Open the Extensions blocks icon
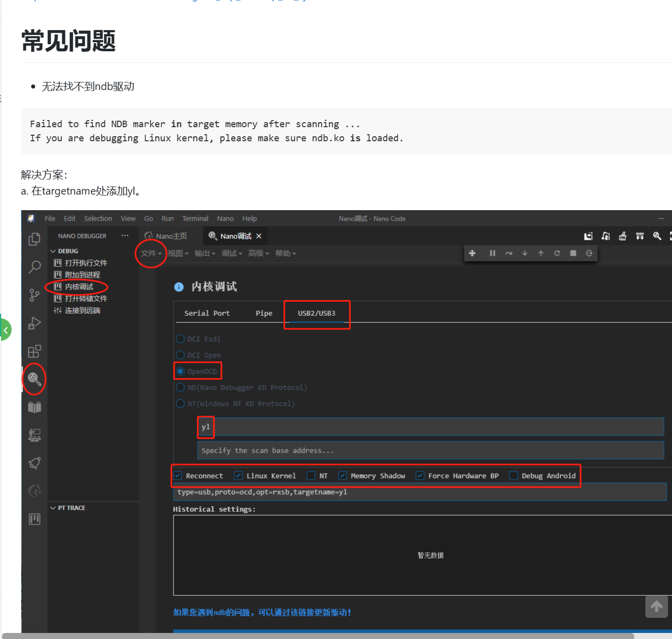The width and height of the screenshot is (672, 639). coord(34,351)
